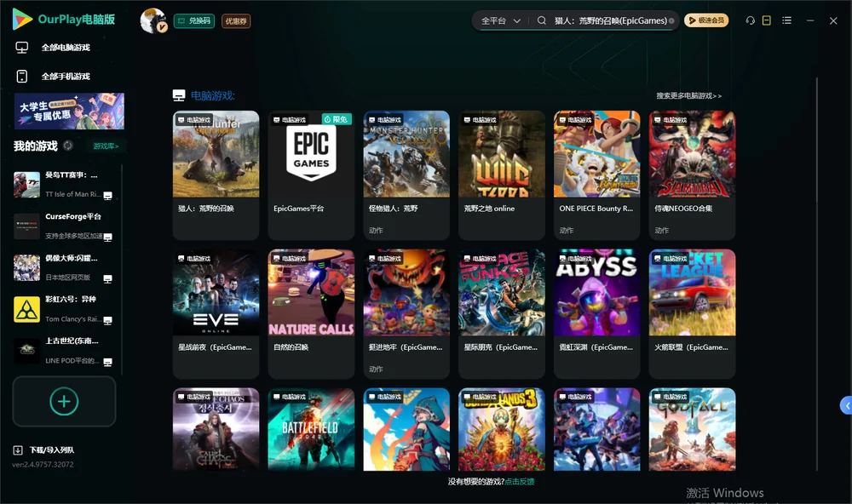The image size is (852, 504).
Task: Open the 怪物猎人: 荒野 game card
Action: [x=406, y=175]
